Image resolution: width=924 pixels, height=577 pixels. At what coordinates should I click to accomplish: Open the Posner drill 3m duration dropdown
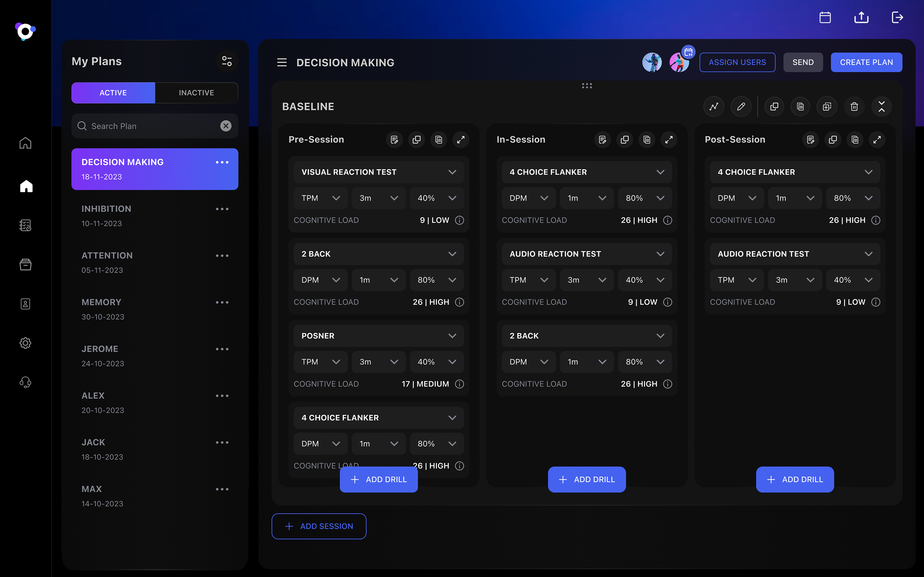coord(378,362)
